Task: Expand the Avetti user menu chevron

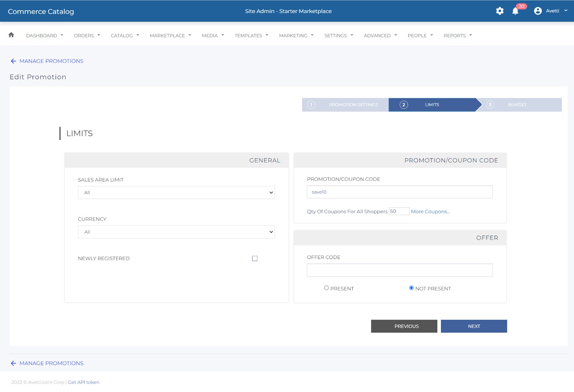Action: coord(566,11)
